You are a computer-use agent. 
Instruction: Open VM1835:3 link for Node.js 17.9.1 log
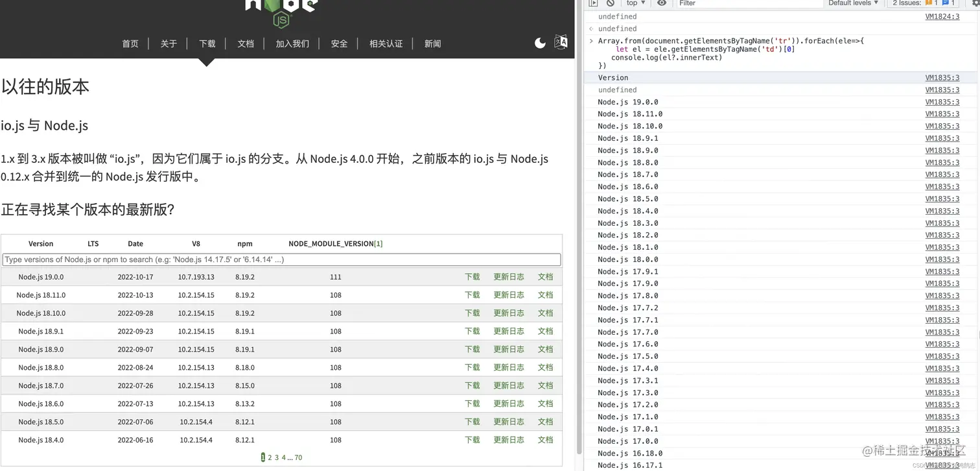[942, 272]
